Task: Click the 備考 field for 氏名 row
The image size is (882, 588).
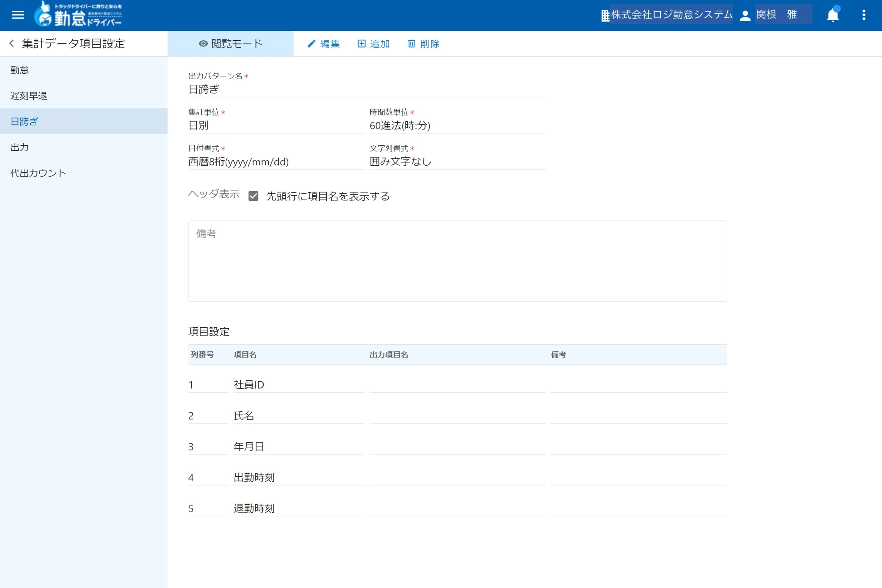Action: pos(639,415)
